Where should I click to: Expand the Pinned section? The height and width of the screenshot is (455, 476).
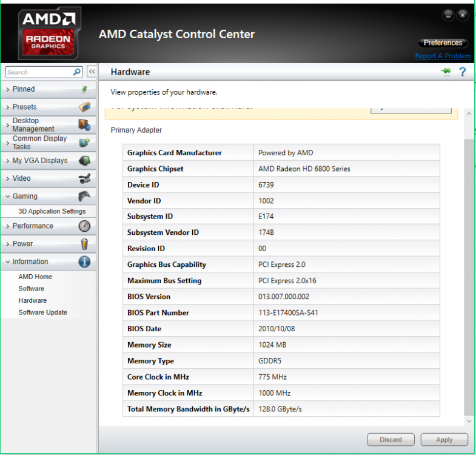(x=24, y=89)
